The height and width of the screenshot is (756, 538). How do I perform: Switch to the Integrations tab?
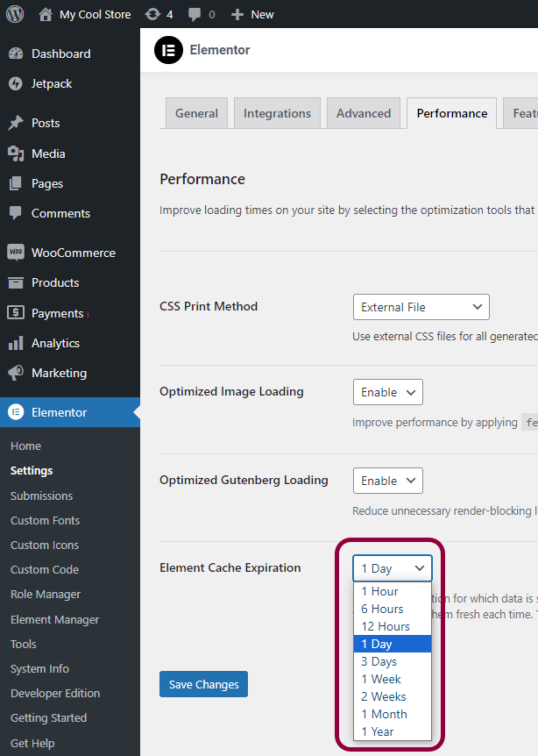(x=277, y=113)
